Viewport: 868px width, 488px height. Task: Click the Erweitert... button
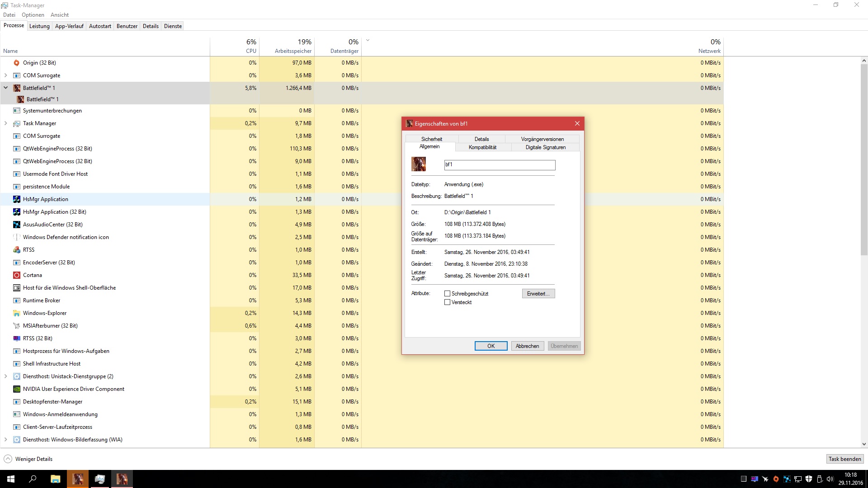coord(538,294)
